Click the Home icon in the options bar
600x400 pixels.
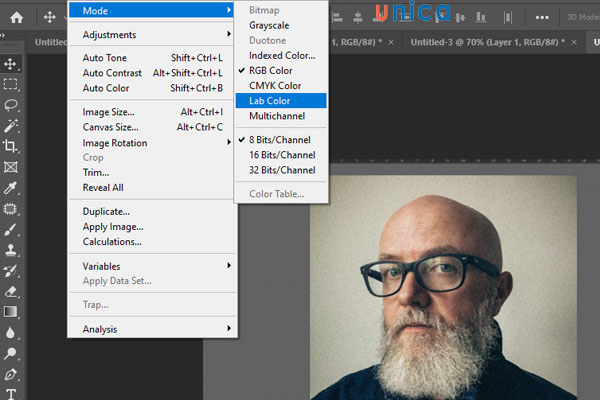click(x=16, y=17)
